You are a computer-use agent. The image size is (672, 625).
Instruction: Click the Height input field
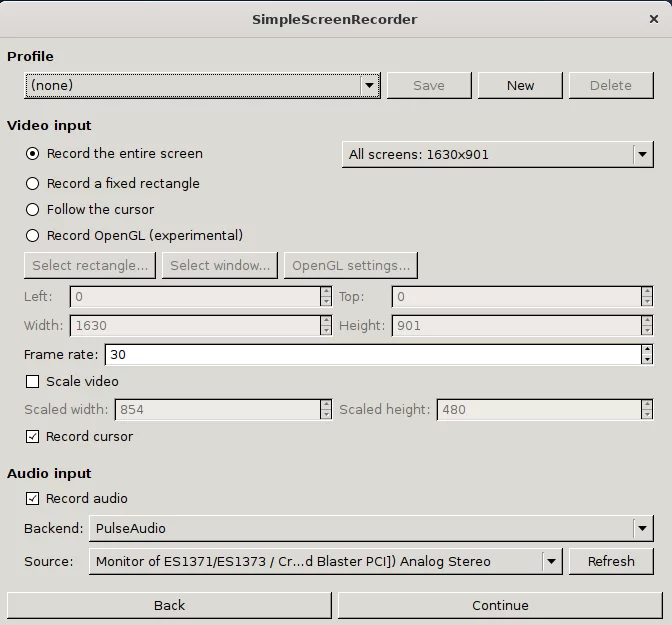click(x=516, y=325)
